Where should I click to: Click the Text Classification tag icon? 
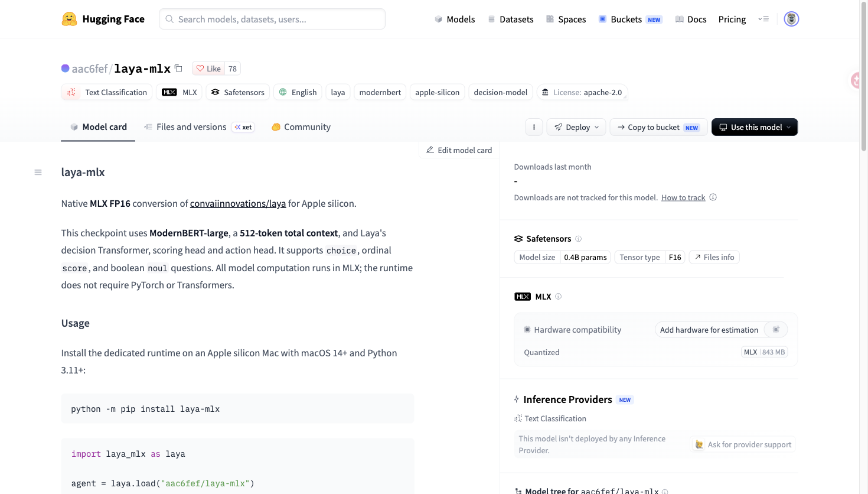[71, 92]
